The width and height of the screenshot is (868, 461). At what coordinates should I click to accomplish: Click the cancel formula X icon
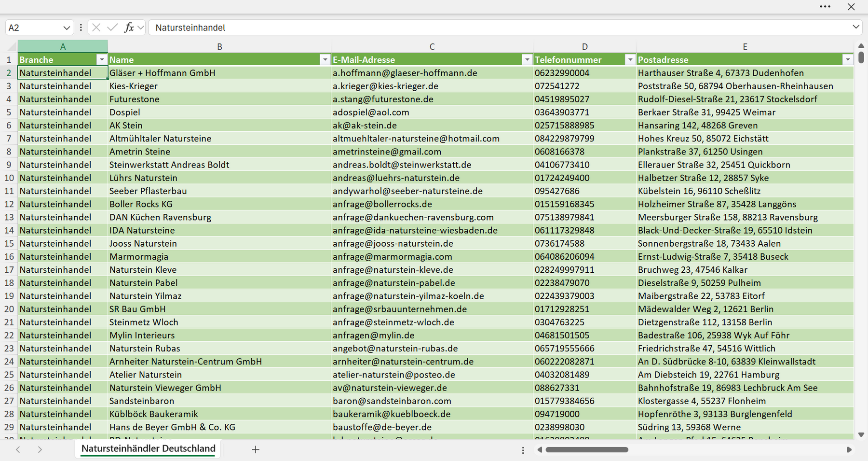tap(96, 28)
